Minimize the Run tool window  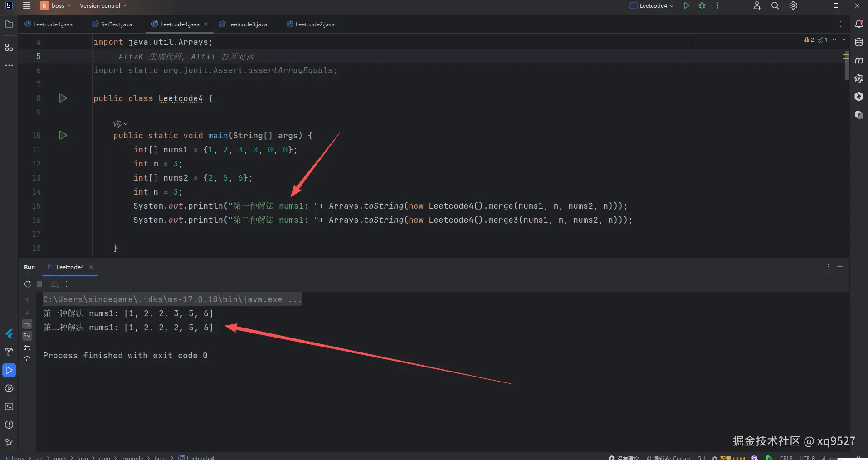(x=840, y=267)
